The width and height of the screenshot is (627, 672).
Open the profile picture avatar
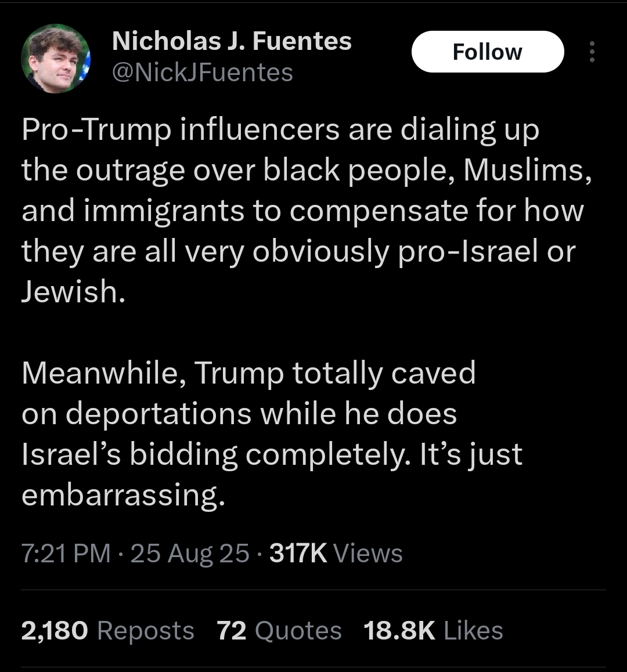point(55,58)
